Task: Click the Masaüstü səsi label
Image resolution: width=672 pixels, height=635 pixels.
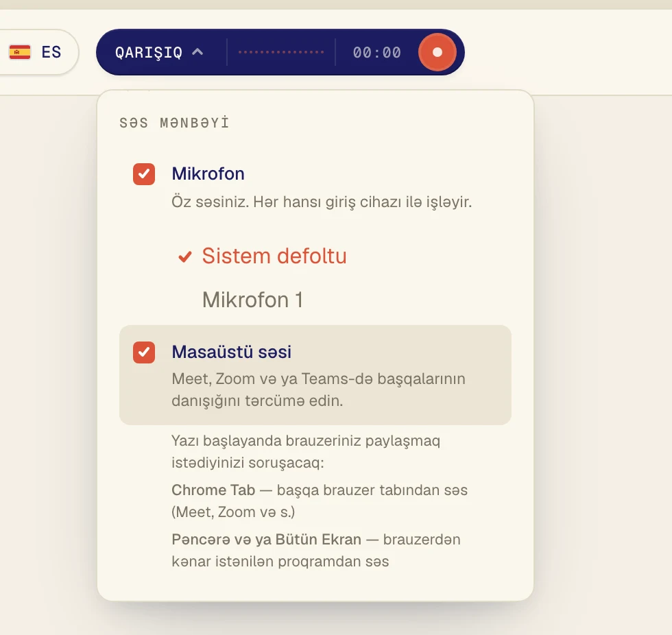Action: point(232,352)
